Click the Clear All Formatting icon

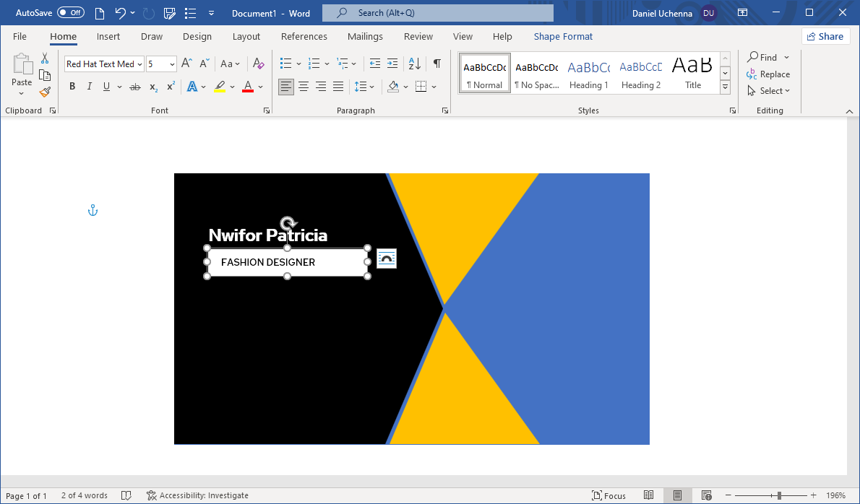point(259,64)
